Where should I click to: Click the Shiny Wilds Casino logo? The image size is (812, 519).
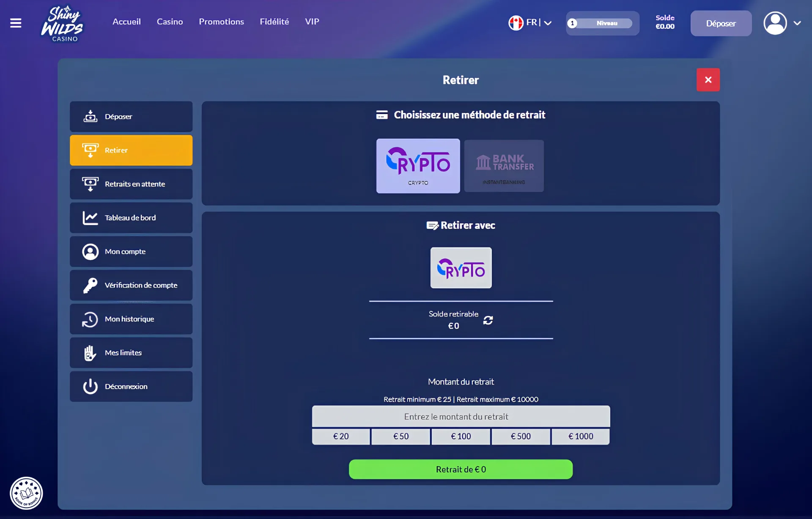[63, 23]
